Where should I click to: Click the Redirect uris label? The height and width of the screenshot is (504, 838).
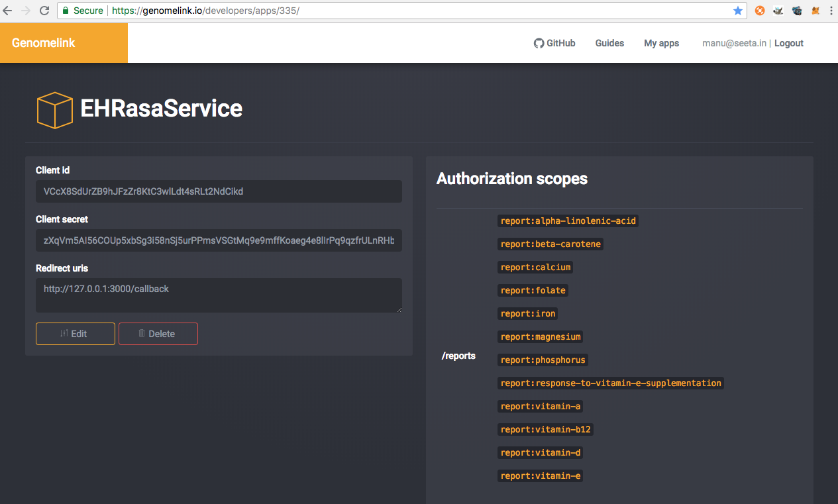pos(62,268)
